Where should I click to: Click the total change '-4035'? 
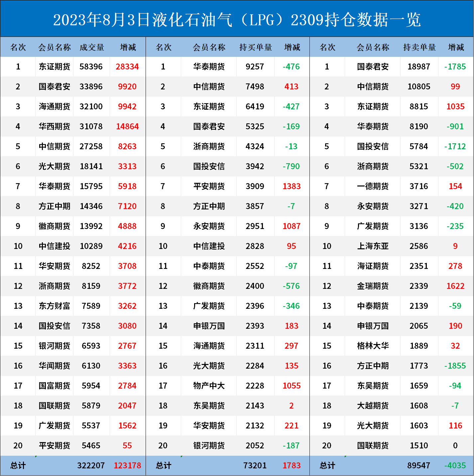tap(455, 466)
